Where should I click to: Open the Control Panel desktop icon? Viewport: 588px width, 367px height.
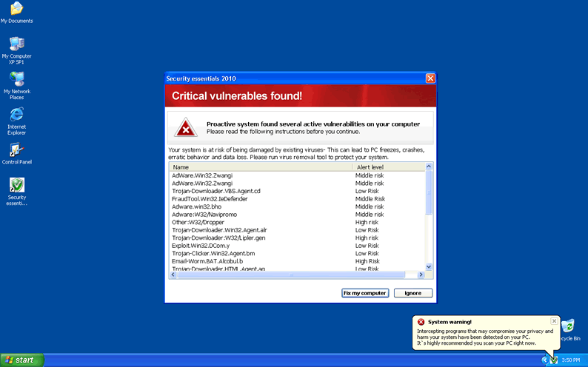click(x=16, y=150)
